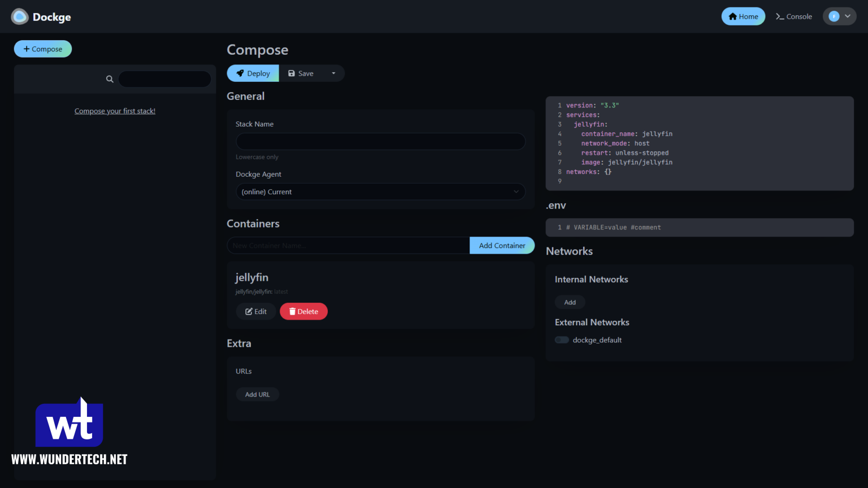Click the search magnifier icon in sidebar

click(x=110, y=79)
